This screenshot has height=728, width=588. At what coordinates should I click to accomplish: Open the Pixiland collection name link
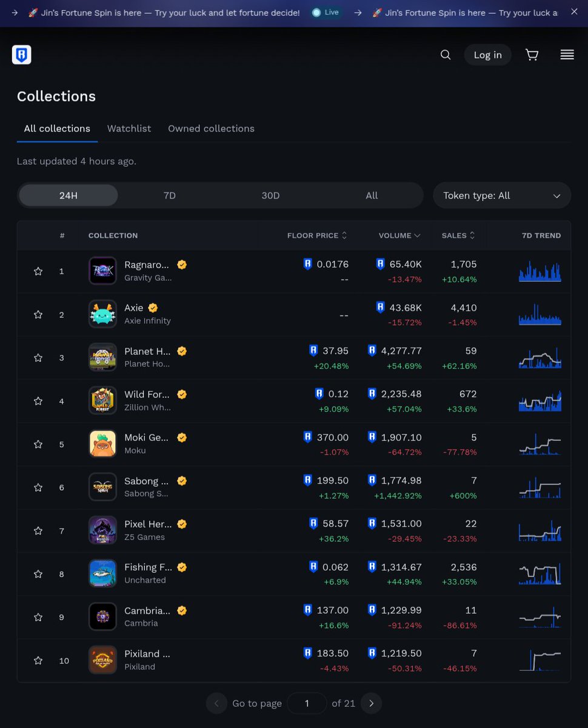tap(147, 653)
